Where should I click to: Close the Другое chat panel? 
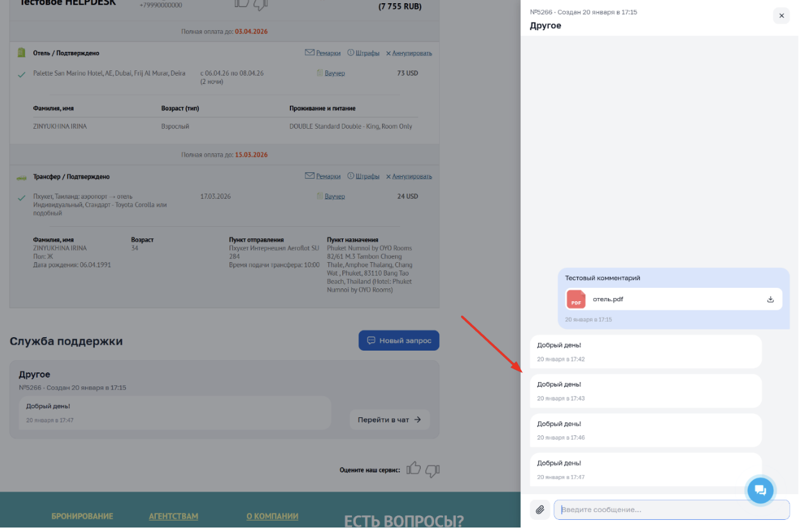click(781, 16)
